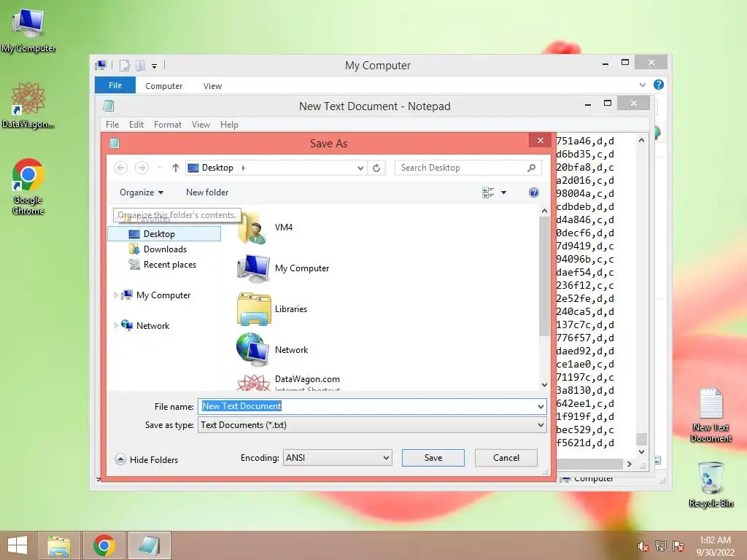Customize Quick Access Toolbar dropdown in My Computer
The image size is (747, 560).
point(155,66)
